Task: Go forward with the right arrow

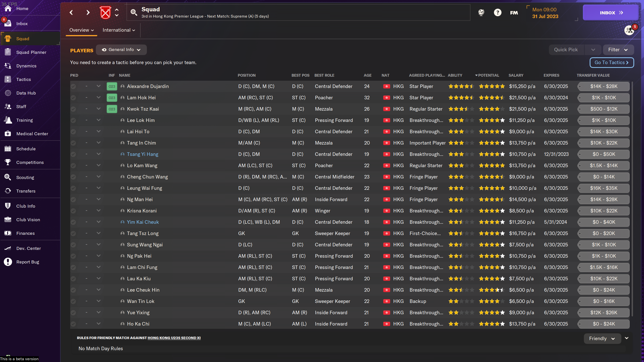Action: pos(88,12)
